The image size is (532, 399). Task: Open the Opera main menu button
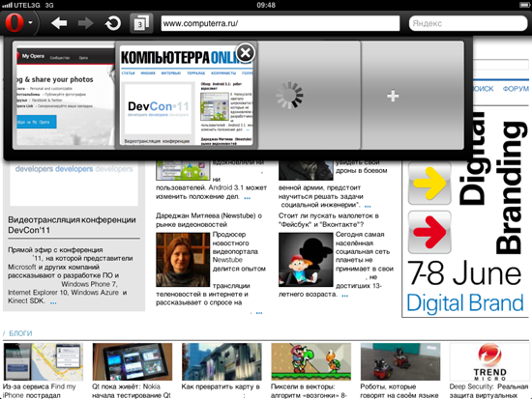[x=15, y=23]
